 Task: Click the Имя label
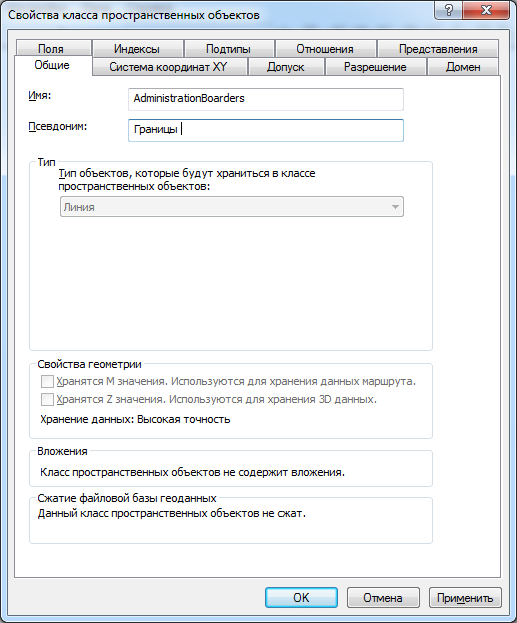click(x=40, y=96)
